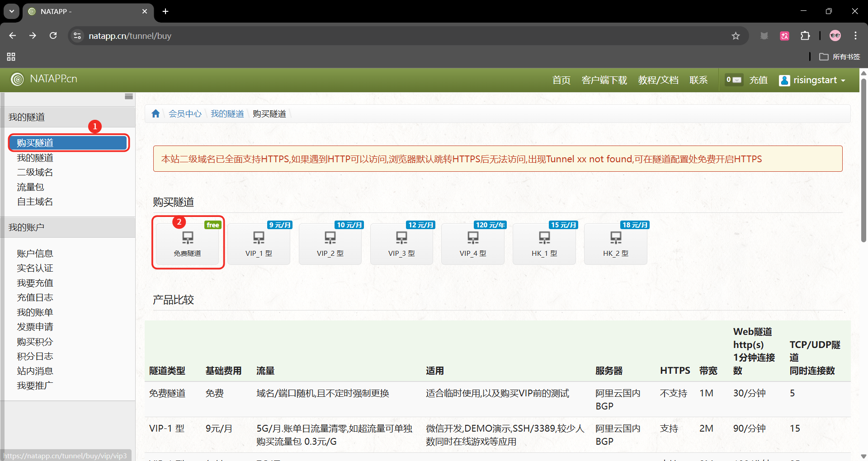Reload the current page
The height and width of the screenshot is (461, 868).
coord(53,36)
